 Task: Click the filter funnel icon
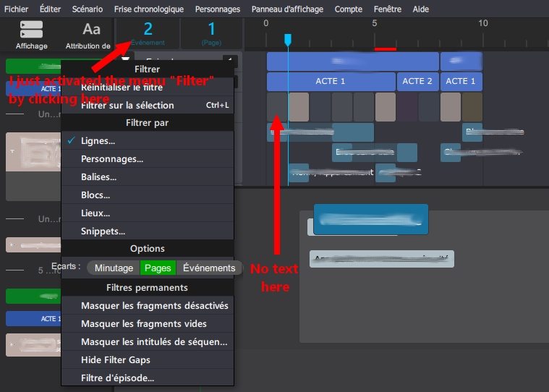coord(125,59)
